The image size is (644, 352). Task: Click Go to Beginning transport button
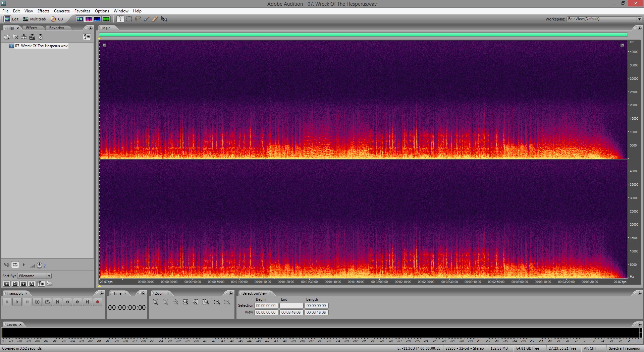tap(57, 302)
